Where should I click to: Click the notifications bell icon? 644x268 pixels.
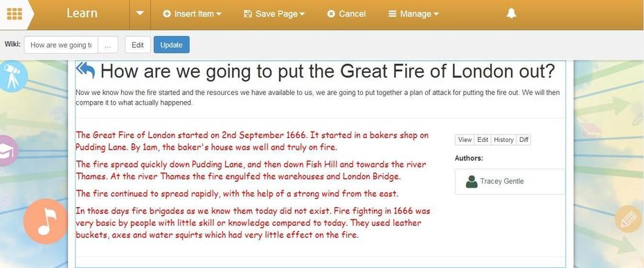(511, 14)
